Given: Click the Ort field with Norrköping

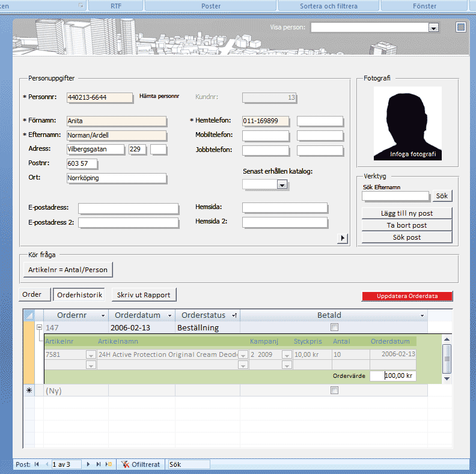Looking at the screenshot, I should tap(116, 178).
